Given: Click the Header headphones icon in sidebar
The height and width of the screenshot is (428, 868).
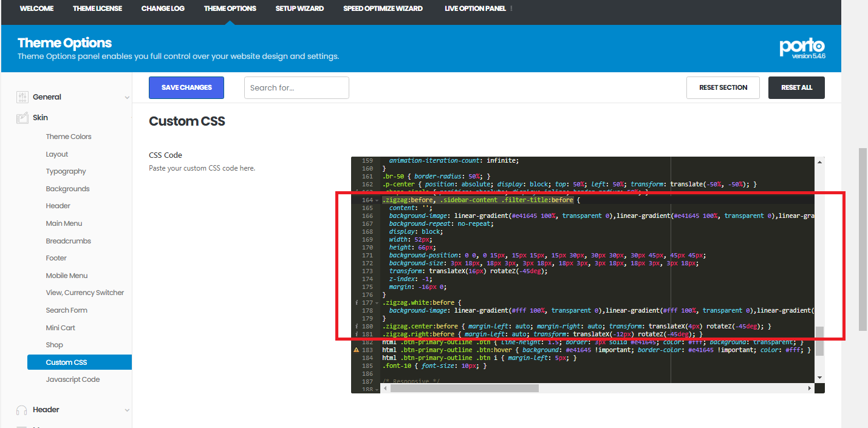Looking at the screenshot, I should (x=22, y=410).
